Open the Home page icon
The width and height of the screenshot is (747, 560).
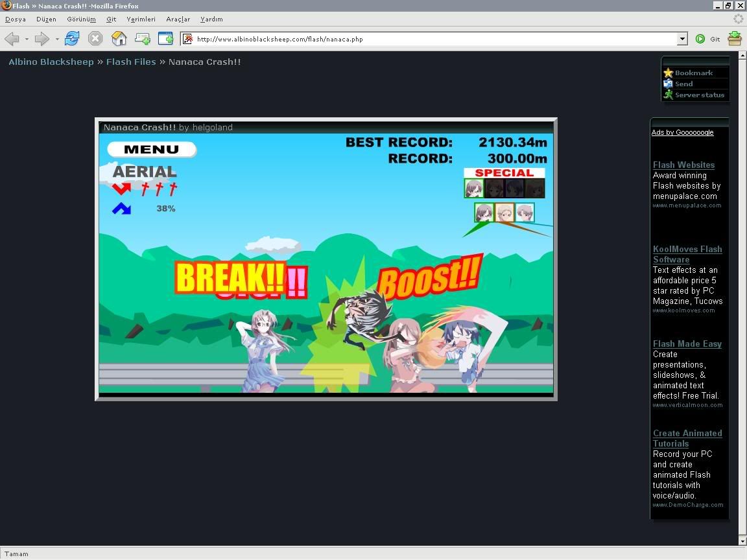point(119,39)
